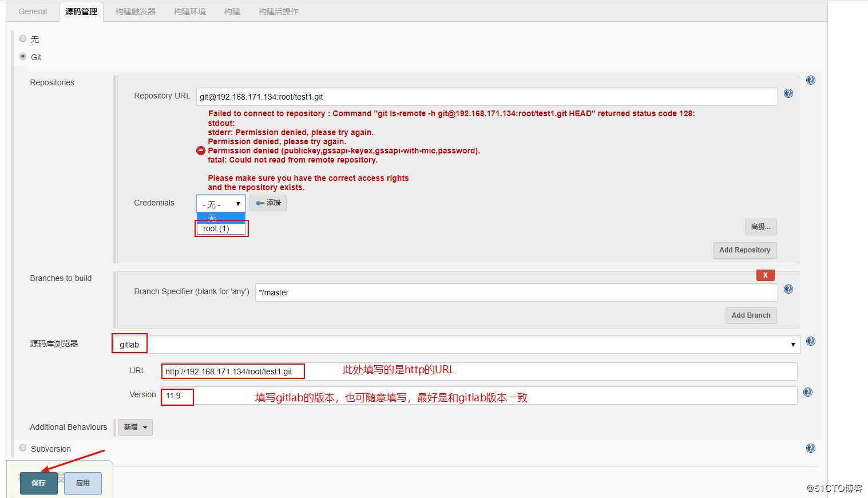Click the Add Repository button

744,250
